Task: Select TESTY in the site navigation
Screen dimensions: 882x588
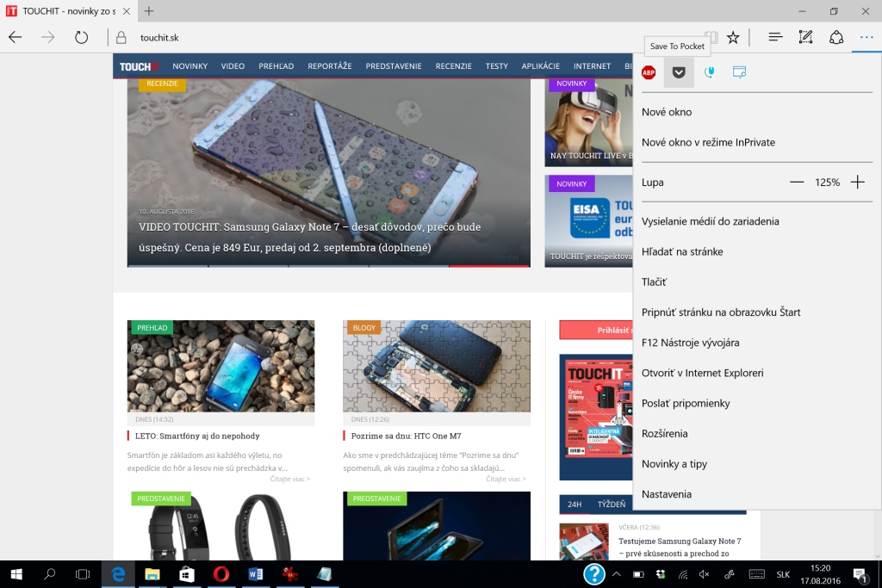Action: [x=497, y=65]
